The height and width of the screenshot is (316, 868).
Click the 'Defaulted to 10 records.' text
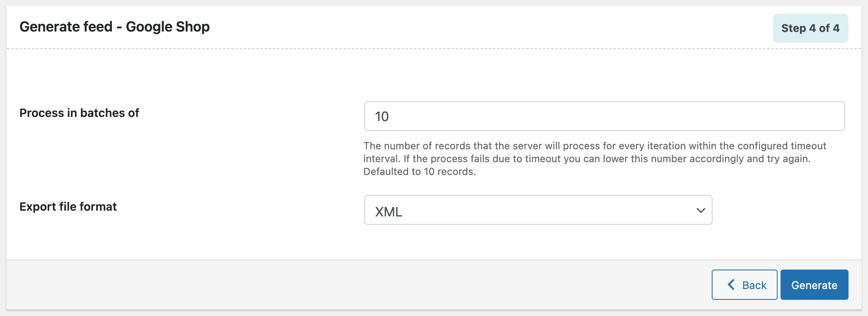click(x=419, y=172)
